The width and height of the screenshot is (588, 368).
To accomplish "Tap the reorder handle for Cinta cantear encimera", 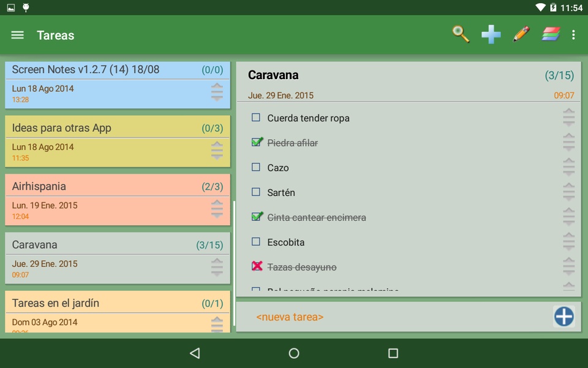I will [x=568, y=217].
